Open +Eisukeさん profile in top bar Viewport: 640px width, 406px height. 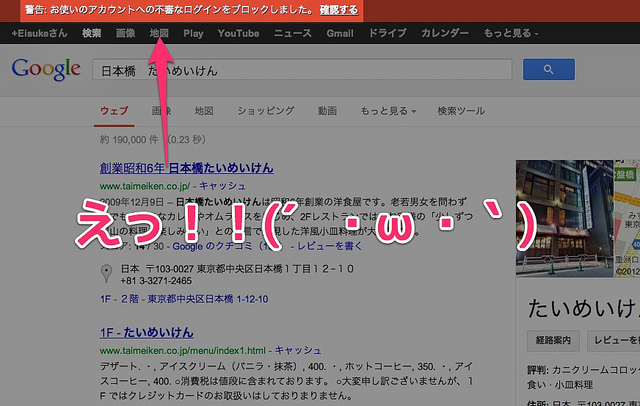click(x=40, y=33)
